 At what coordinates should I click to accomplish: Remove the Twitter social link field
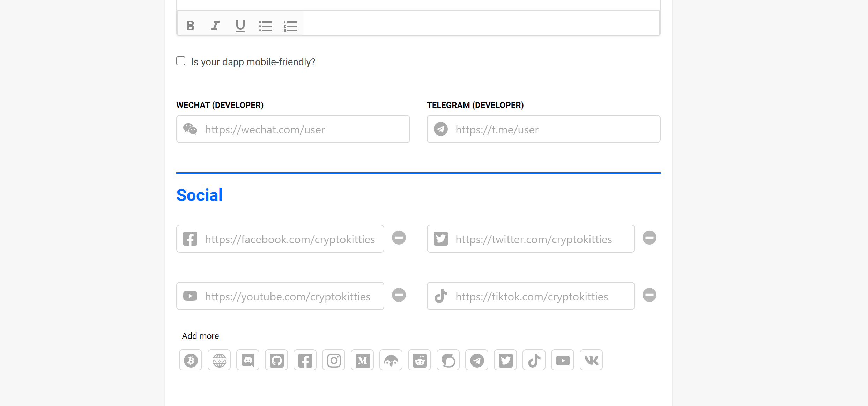tap(650, 238)
